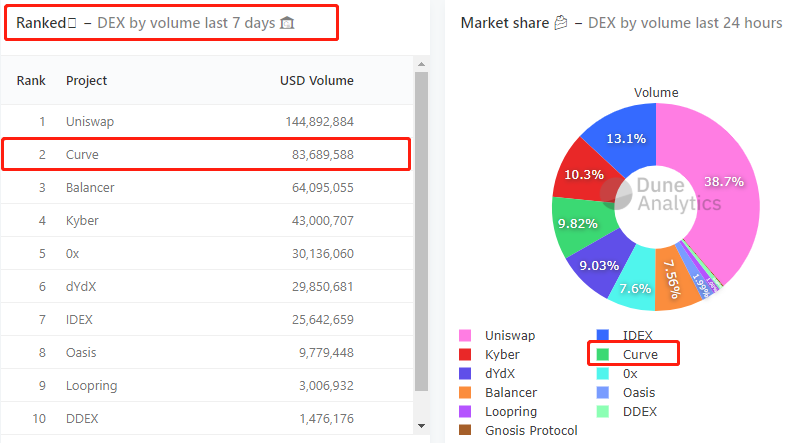This screenshot has width=793, height=443.
Task: Select the dYdX project name in the table
Action: tap(81, 287)
